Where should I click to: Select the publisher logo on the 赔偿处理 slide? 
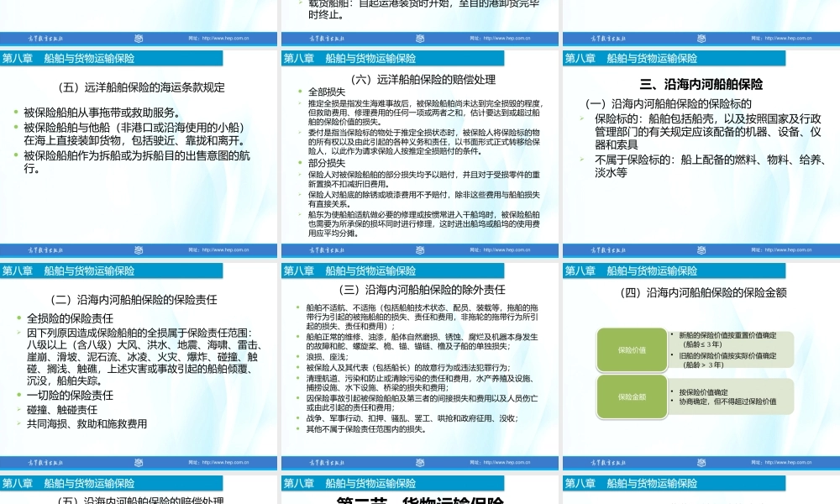[x=326, y=37]
